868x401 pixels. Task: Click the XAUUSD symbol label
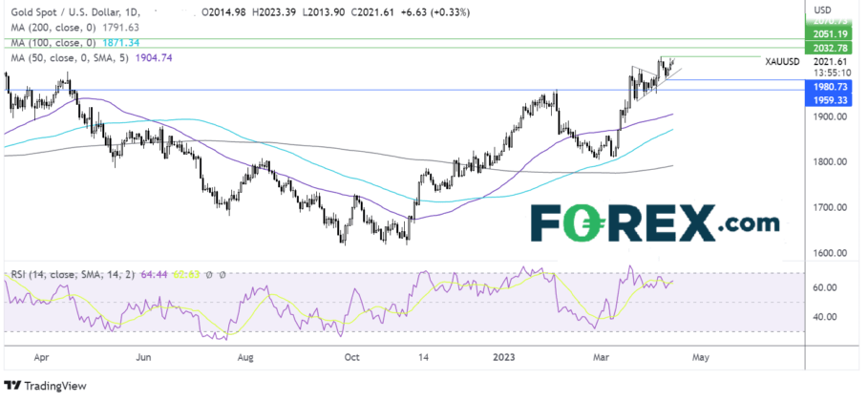point(786,60)
